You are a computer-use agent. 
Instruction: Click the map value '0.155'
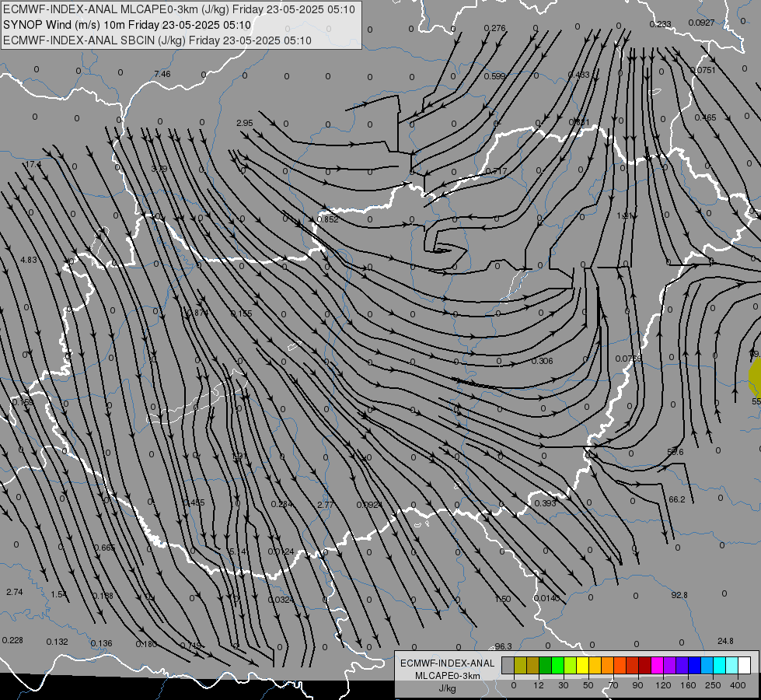point(241,313)
